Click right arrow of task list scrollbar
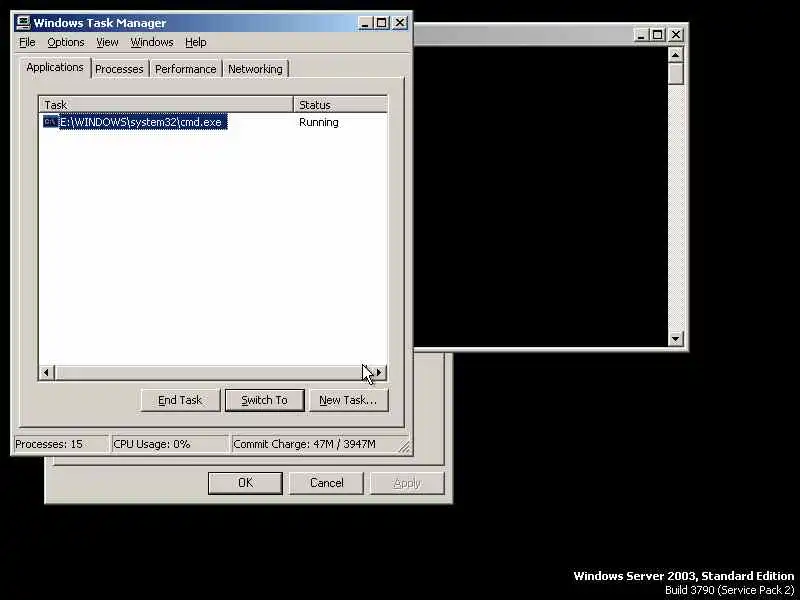Viewport: 800px width, 600px height. (379, 372)
